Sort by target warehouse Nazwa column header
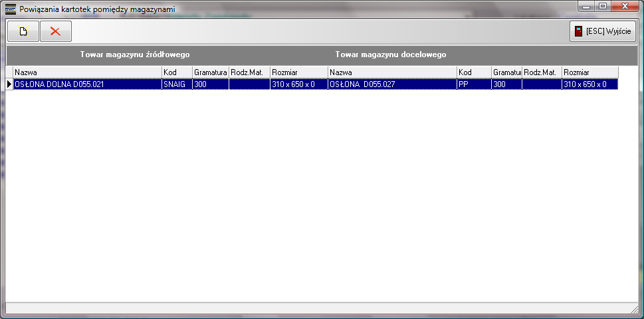644x319 pixels. [x=391, y=72]
